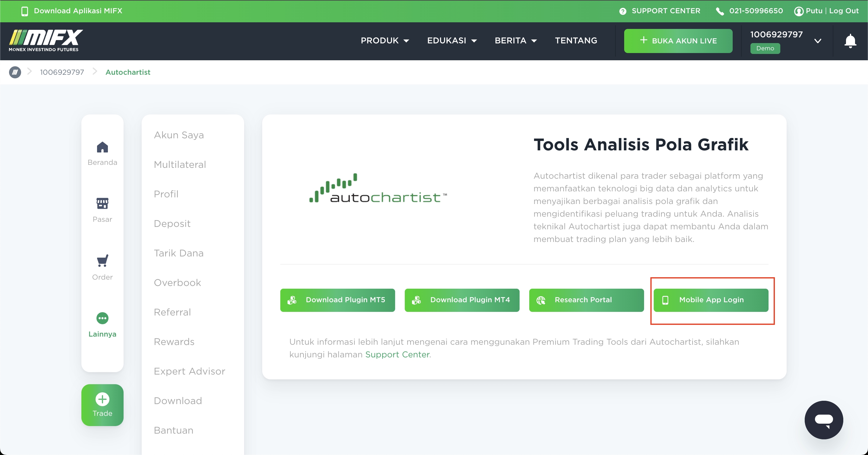Open Akun Saya menu item
The height and width of the screenshot is (455, 868).
click(179, 135)
